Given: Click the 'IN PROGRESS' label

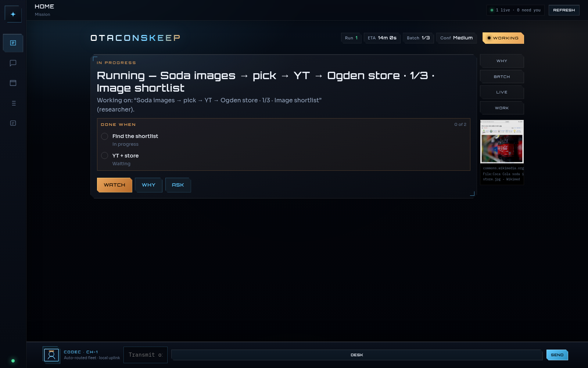Looking at the screenshot, I should click(116, 63).
